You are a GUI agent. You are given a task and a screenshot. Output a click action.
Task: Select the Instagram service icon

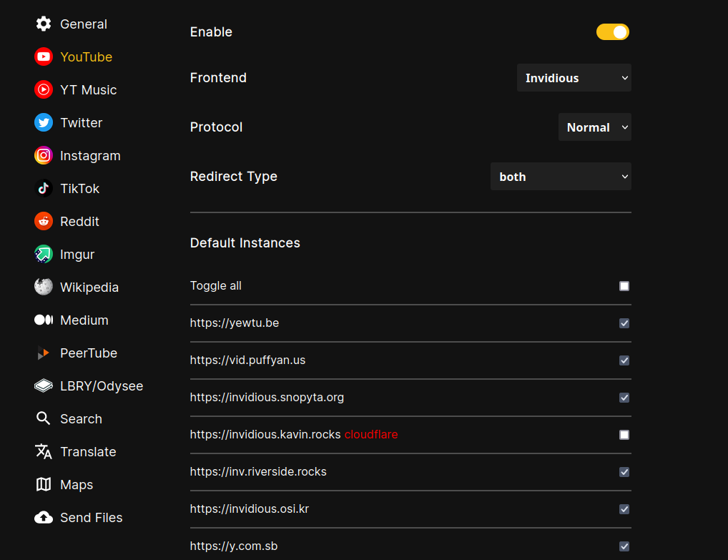tap(43, 155)
